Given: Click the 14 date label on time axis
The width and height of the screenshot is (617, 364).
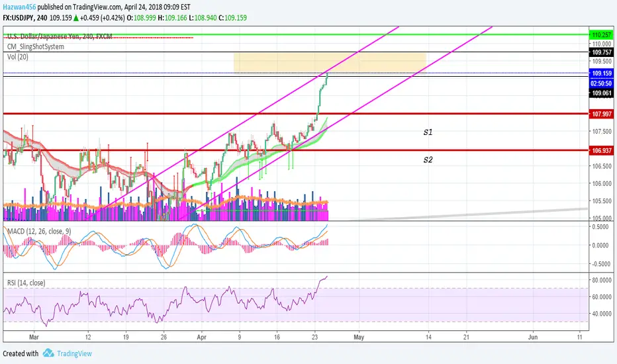Looking at the screenshot, I should coord(428,338).
